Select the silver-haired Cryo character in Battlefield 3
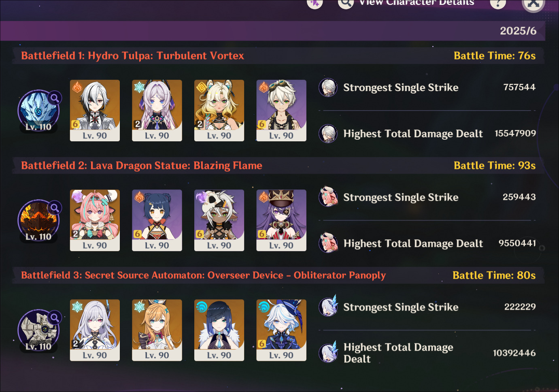This screenshot has width=559, height=392. coord(95,330)
